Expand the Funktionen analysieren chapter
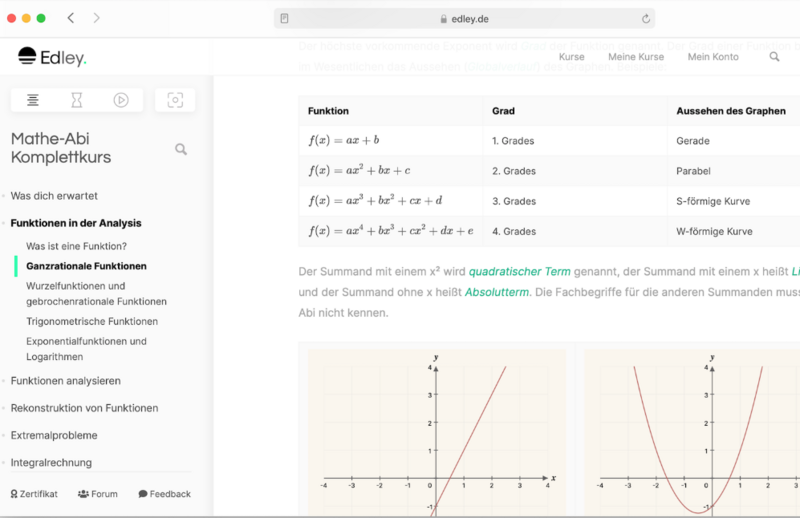 coord(65,381)
